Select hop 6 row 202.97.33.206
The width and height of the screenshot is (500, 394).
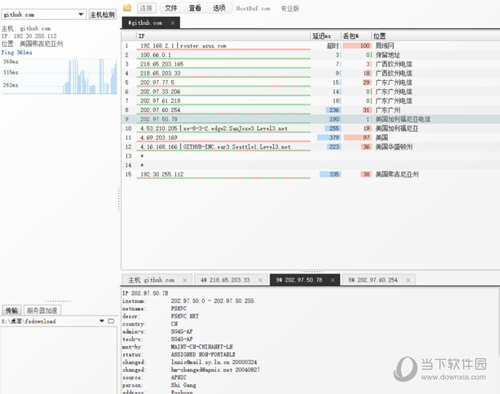pos(310,91)
